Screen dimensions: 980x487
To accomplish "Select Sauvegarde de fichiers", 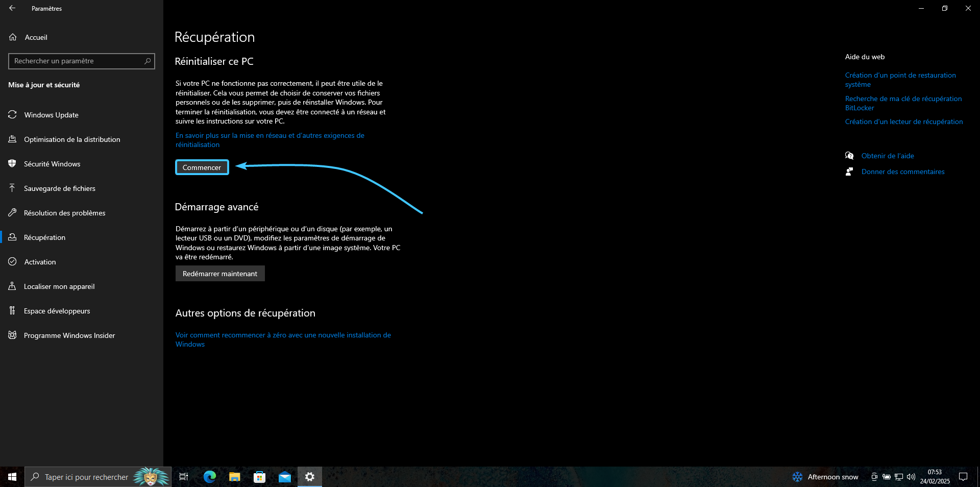I will 82,188.
